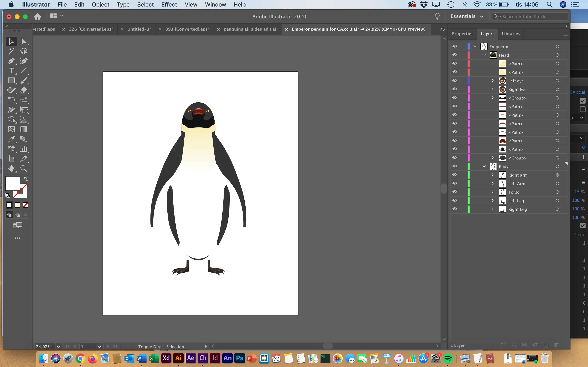
Task: Create new layer with plus icon
Action: pyautogui.click(x=546, y=345)
